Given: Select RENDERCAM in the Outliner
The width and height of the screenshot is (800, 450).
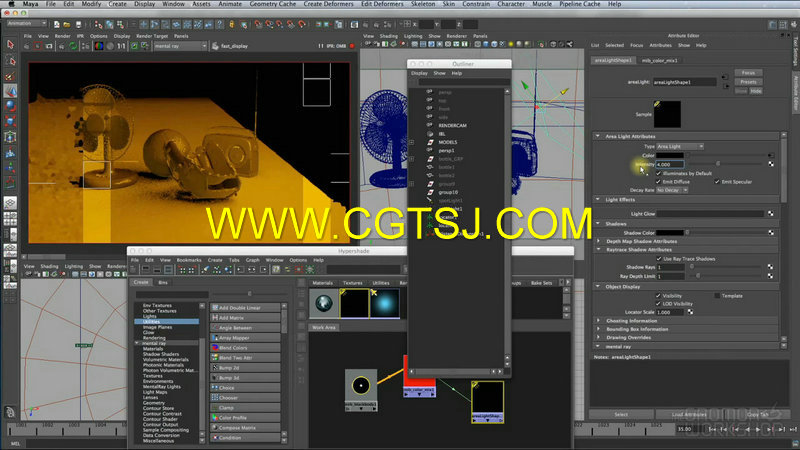Looking at the screenshot, I should pyautogui.click(x=452, y=126).
